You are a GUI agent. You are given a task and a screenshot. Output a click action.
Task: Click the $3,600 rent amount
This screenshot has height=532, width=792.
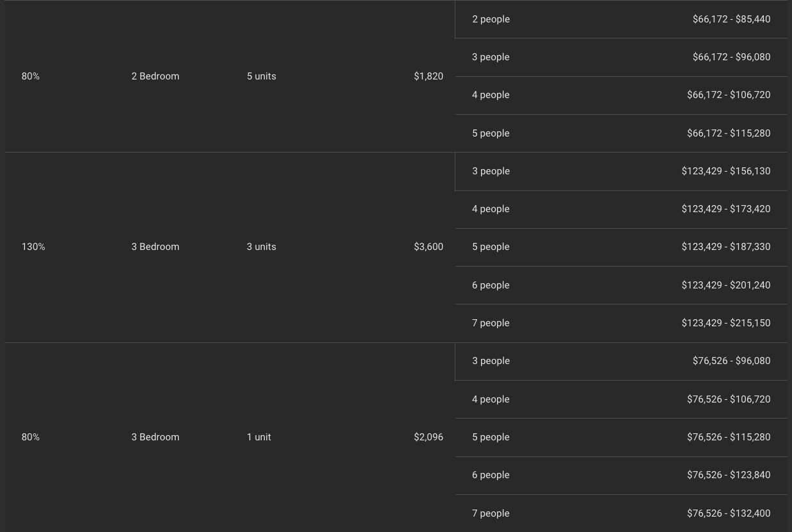428,247
